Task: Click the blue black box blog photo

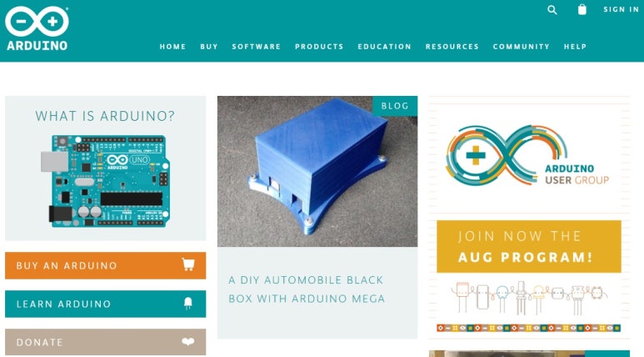Action: [x=317, y=172]
